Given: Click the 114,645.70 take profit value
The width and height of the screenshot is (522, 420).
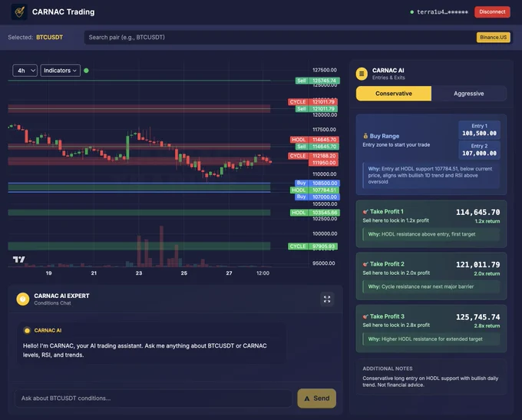Looking at the screenshot, I should 477,212.
